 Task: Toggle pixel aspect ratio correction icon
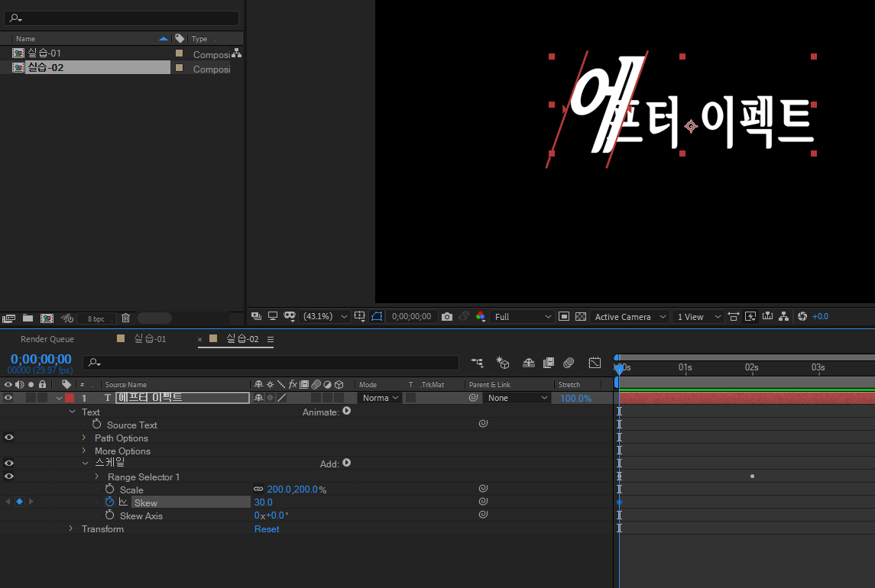click(x=734, y=316)
